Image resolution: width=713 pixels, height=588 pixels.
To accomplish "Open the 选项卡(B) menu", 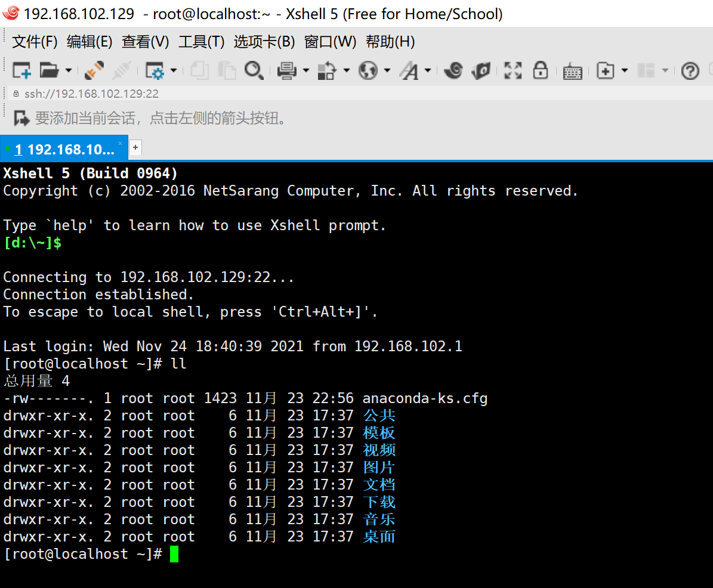I will [264, 42].
